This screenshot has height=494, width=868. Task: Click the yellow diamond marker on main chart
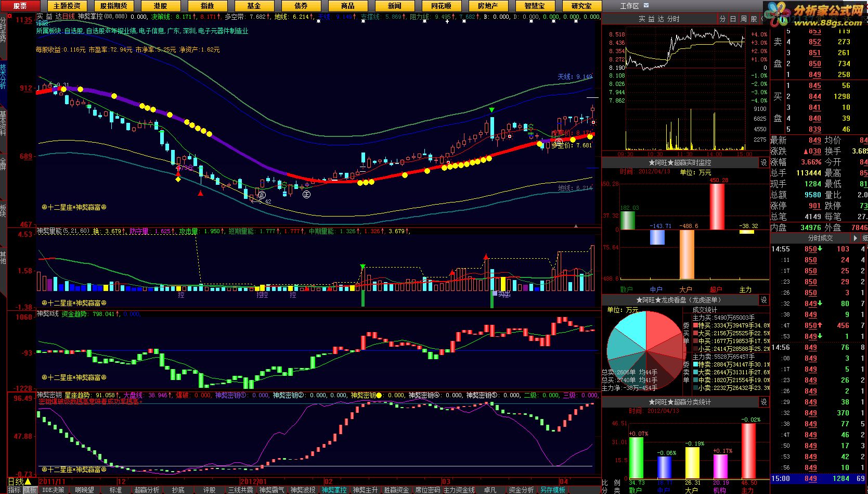(178, 179)
